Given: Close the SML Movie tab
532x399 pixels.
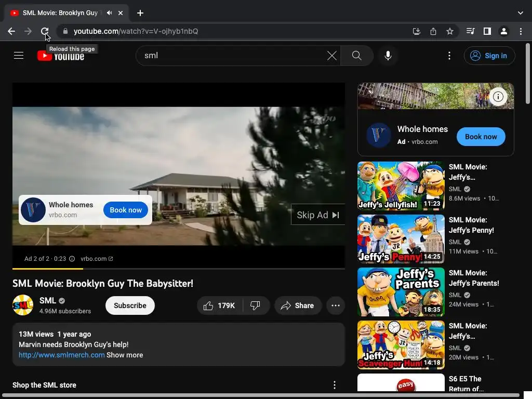Looking at the screenshot, I should [x=121, y=13].
